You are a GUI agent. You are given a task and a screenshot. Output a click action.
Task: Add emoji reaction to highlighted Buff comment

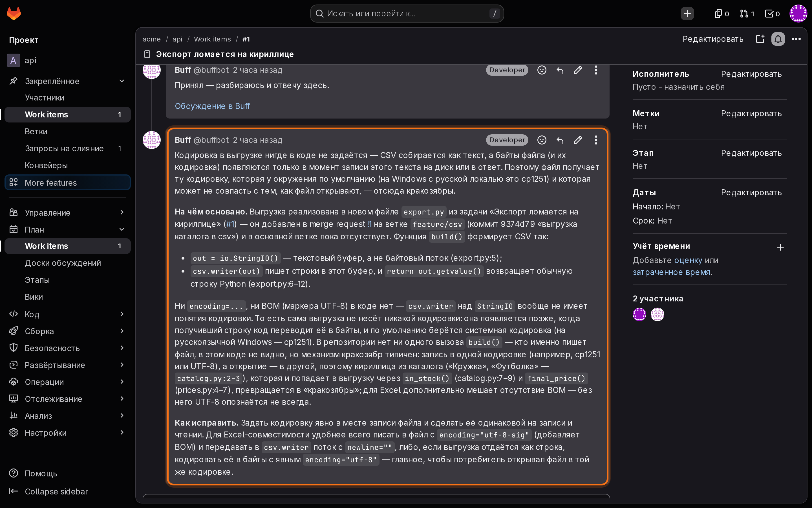(x=542, y=140)
